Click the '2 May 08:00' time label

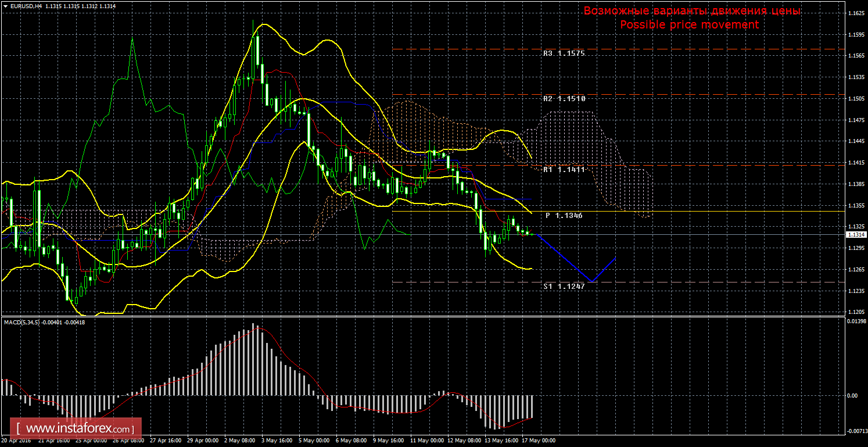coord(240,441)
